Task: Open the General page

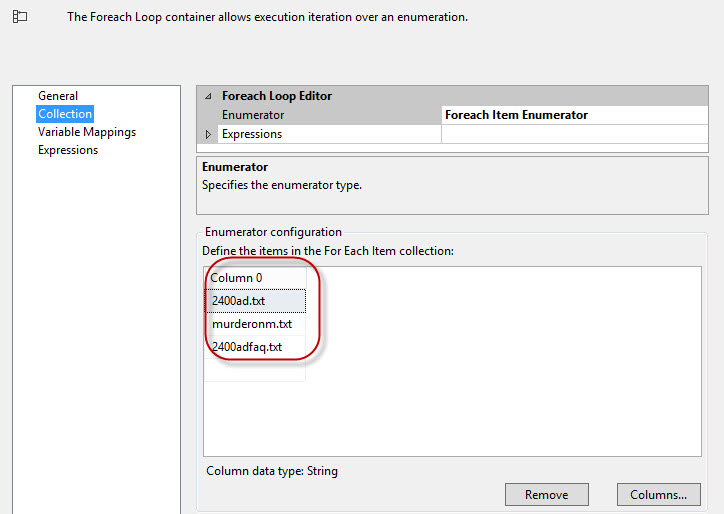Action: click(x=58, y=96)
